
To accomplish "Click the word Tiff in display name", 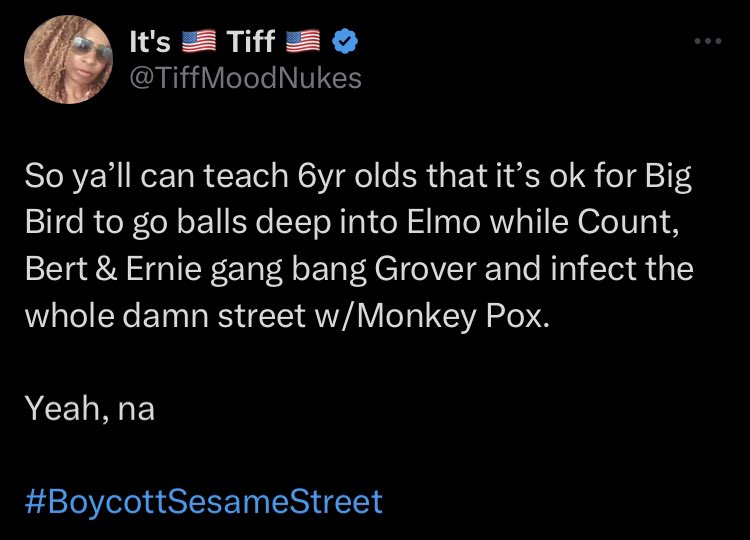I will click(x=251, y=41).
